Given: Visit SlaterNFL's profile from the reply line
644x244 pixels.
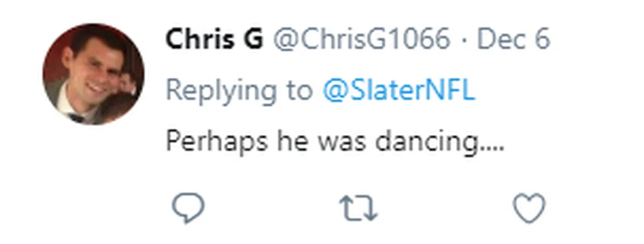Looking at the screenshot, I should [399, 91].
